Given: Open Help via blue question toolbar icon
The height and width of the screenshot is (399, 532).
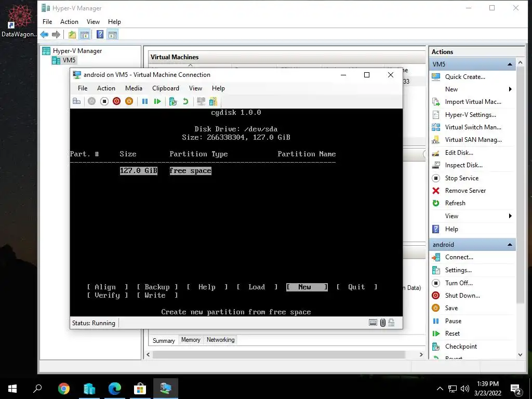Looking at the screenshot, I should [x=100, y=34].
